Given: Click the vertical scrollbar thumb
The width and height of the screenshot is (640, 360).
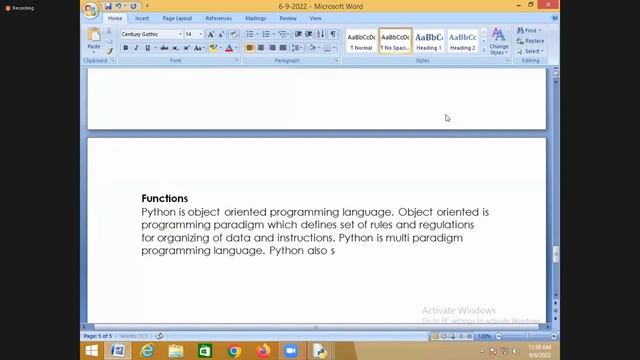Looking at the screenshot, I should [556, 254].
